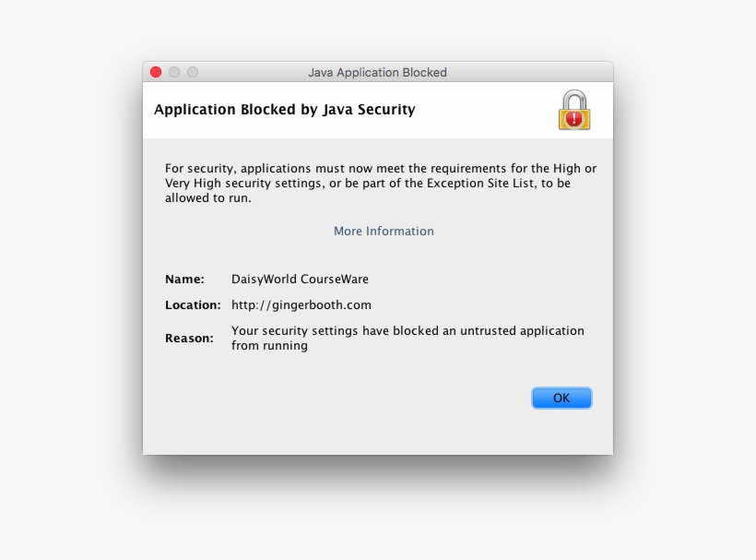Click the Java Application Blocked title bar text
Viewport: 756px width, 560px height.
pos(377,72)
